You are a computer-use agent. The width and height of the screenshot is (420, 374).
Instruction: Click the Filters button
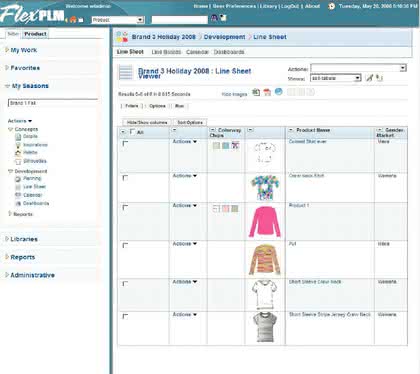pyautogui.click(x=132, y=106)
